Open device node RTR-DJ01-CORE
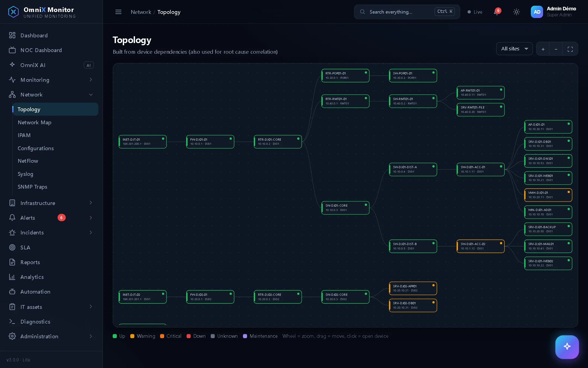588x368 pixels. (x=278, y=142)
